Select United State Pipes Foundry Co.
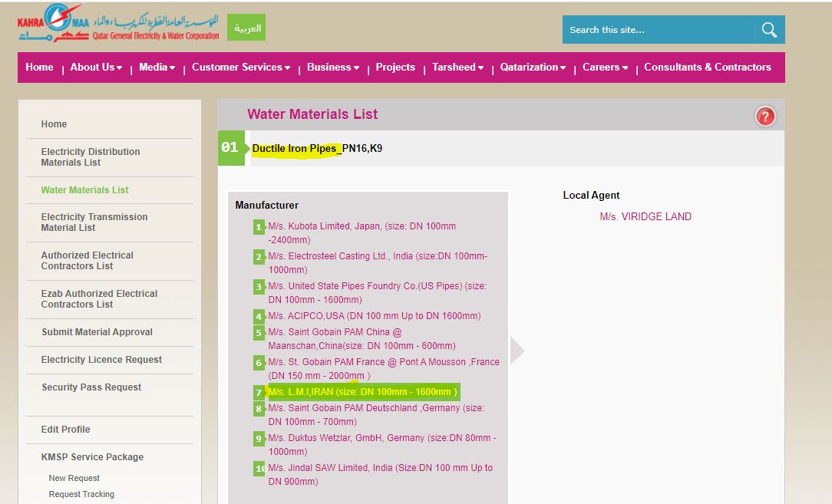The image size is (832, 504). (378, 293)
